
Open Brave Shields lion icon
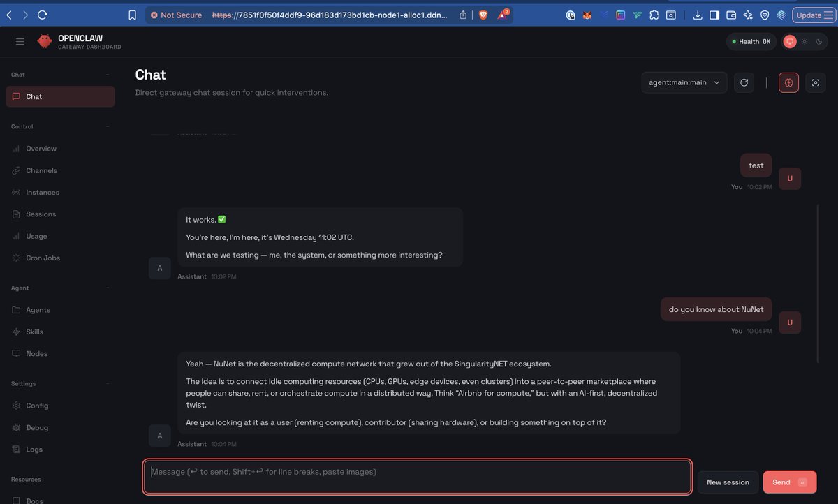[483, 15]
